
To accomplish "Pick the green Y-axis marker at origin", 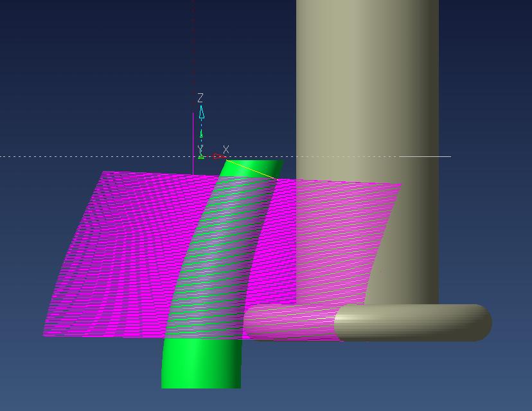I will pos(201,156).
